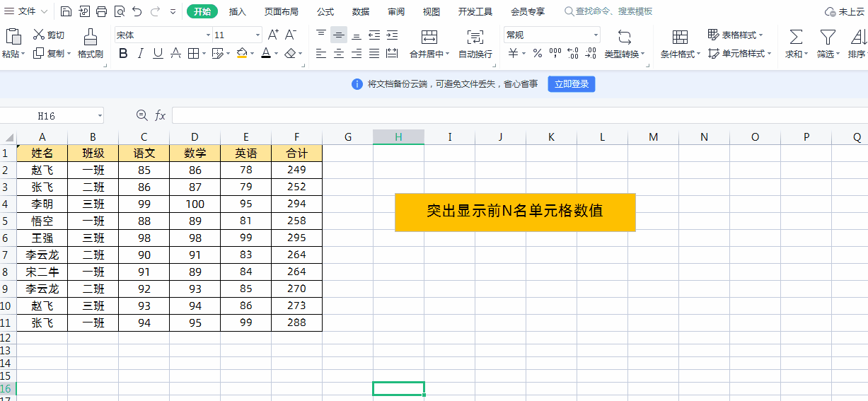Switch to Insert (插入) tab
868x401 pixels.
pos(238,11)
